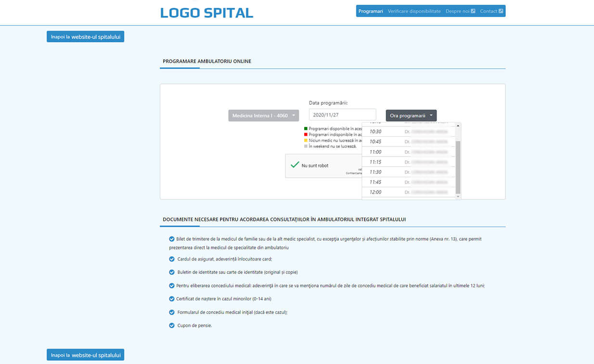Toggle the Ora programarii dropdown

411,116
